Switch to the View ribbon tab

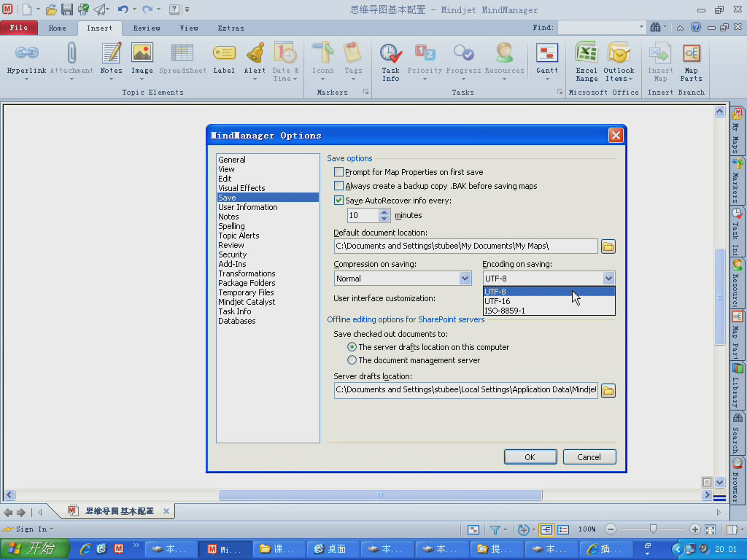tap(189, 28)
